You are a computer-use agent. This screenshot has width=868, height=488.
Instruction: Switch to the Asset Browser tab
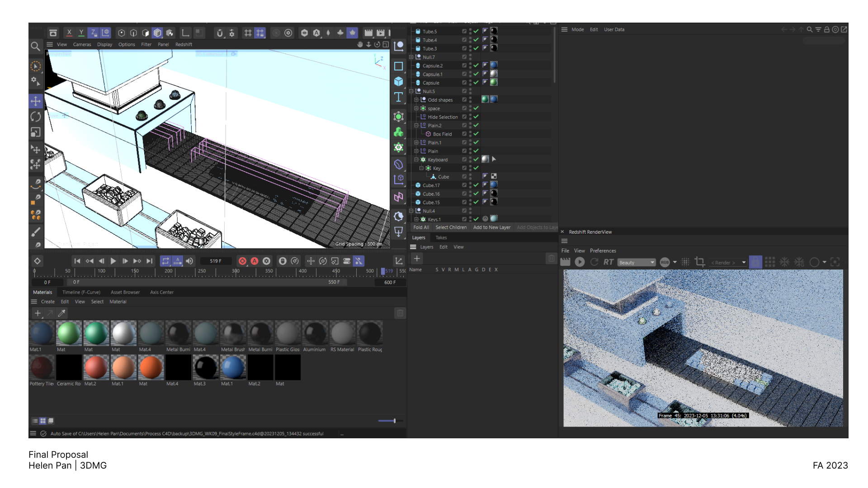click(x=125, y=292)
